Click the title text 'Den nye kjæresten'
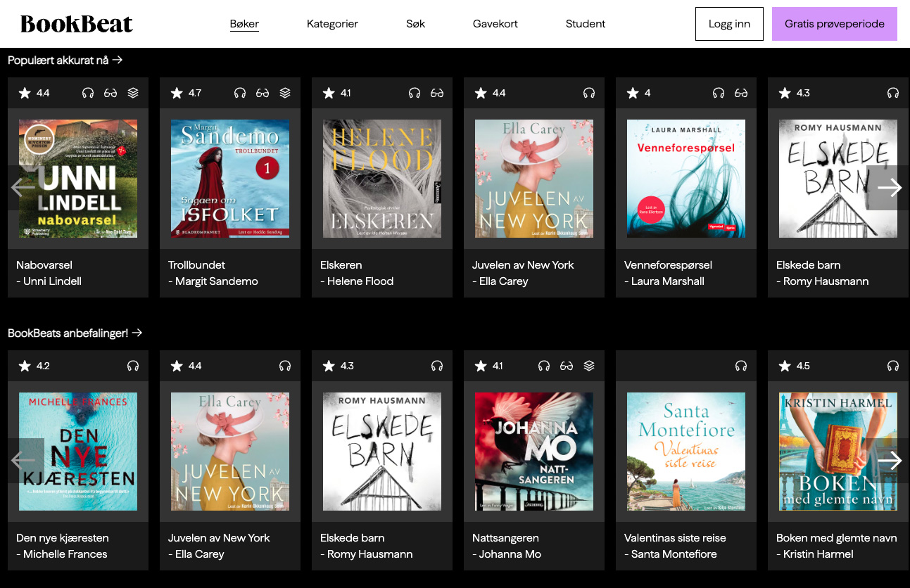The width and height of the screenshot is (910, 588). [63, 538]
